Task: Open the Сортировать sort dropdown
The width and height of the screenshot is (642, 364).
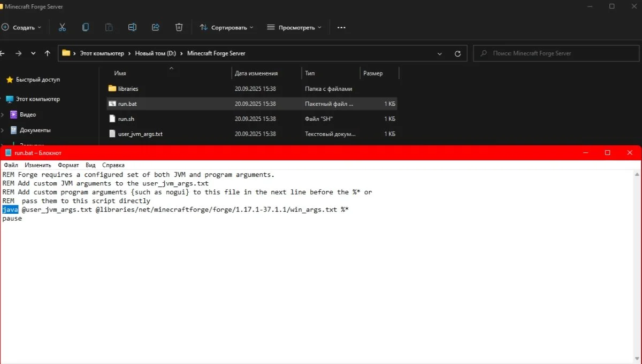Action: 226,27
